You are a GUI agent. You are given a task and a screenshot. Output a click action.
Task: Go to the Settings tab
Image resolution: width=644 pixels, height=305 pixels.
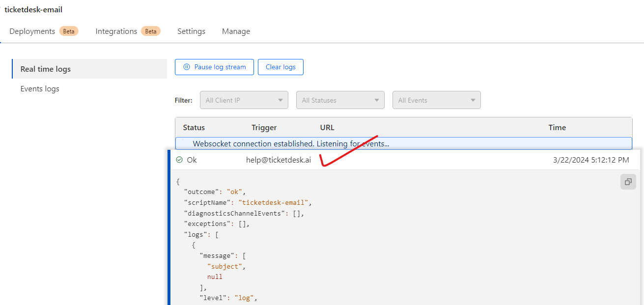[191, 31]
